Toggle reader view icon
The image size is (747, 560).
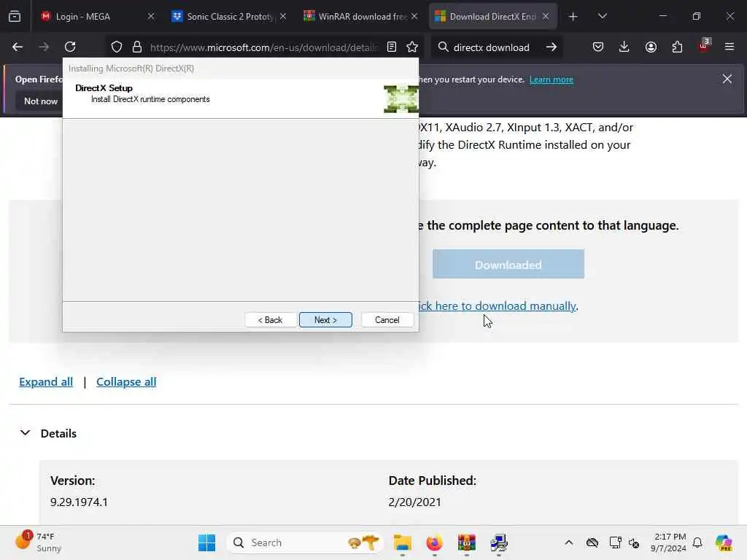coord(392,47)
